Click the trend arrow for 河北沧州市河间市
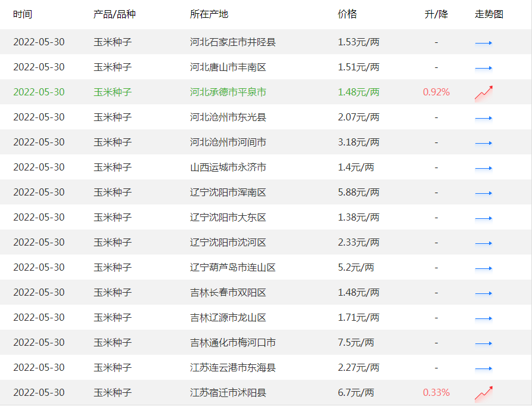Viewport: 532px width, 406px height. [x=484, y=142]
